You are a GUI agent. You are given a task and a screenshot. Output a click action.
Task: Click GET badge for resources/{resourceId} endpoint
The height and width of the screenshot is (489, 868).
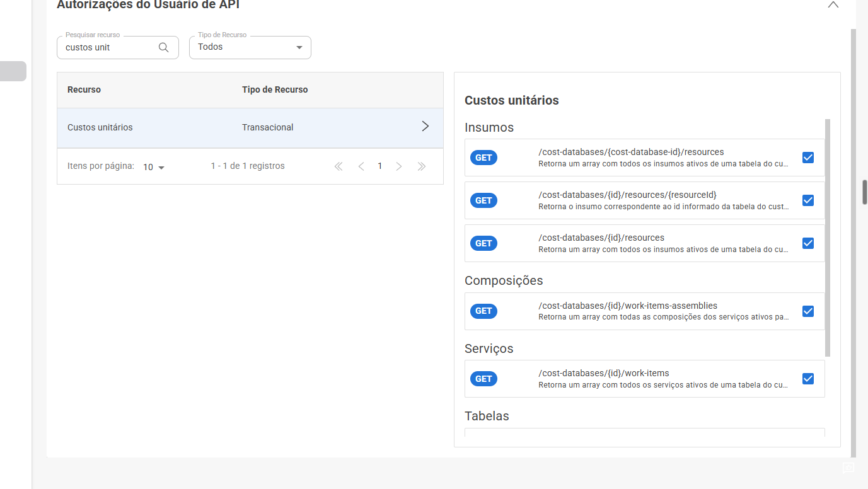(x=483, y=200)
